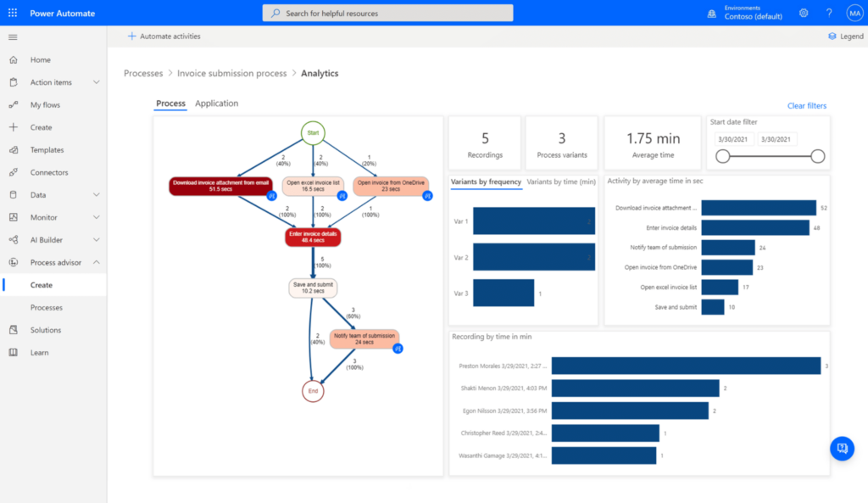Image resolution: width=868 pixels, height=503 pixels.
Task: Expand the Data chevron
Action: tap(97, 194)
